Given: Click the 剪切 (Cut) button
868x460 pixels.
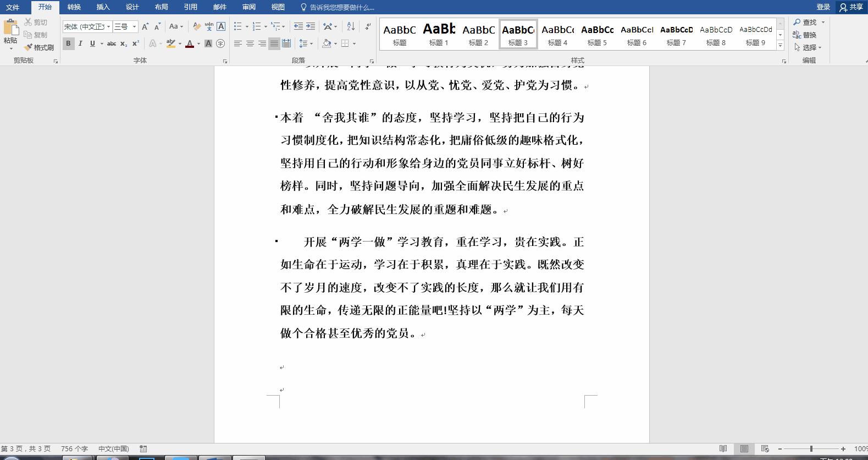Looking at the screenshot, I should (36, 23).
